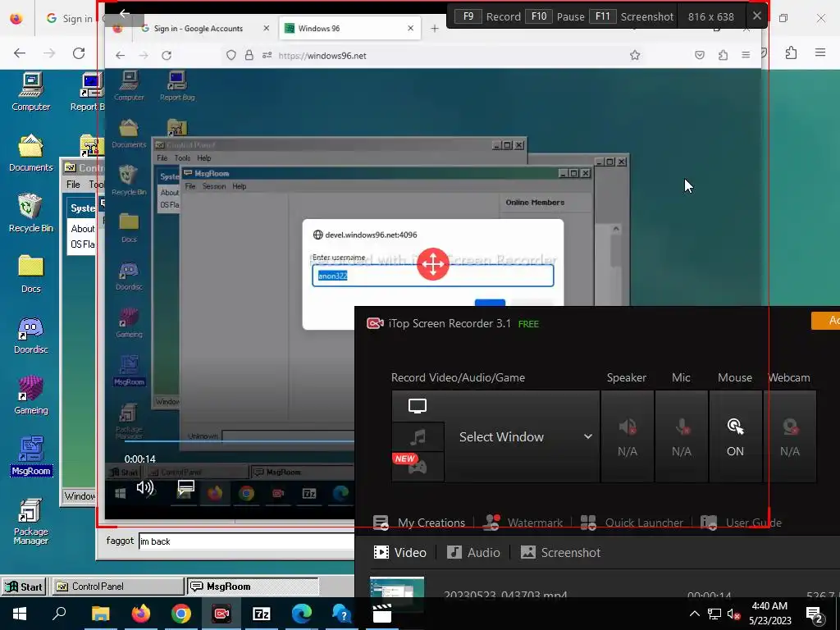840x630 pixels.
Task: Click the video preview subtitles icon
Action: pyautogui.click(x=186, y=487)
